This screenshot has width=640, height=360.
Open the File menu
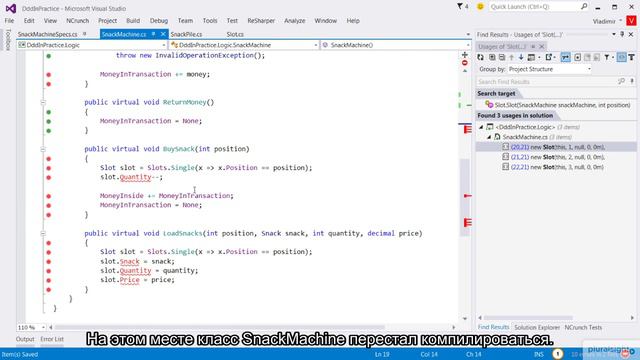[x=9, y=21]
